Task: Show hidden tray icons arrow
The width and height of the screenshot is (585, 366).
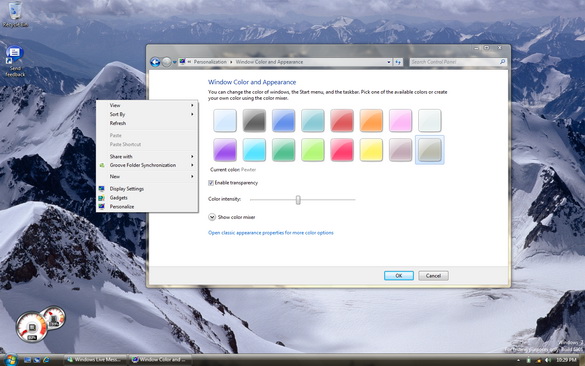Action: (518, 360)
